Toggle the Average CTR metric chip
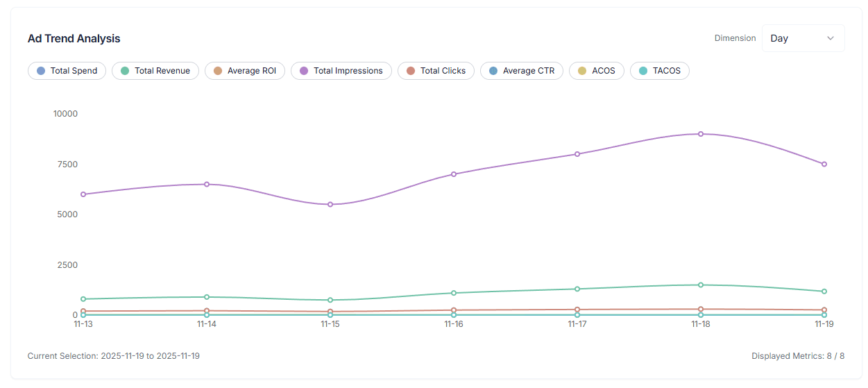Viewport: 868px width, 388px height. (522, 71)
